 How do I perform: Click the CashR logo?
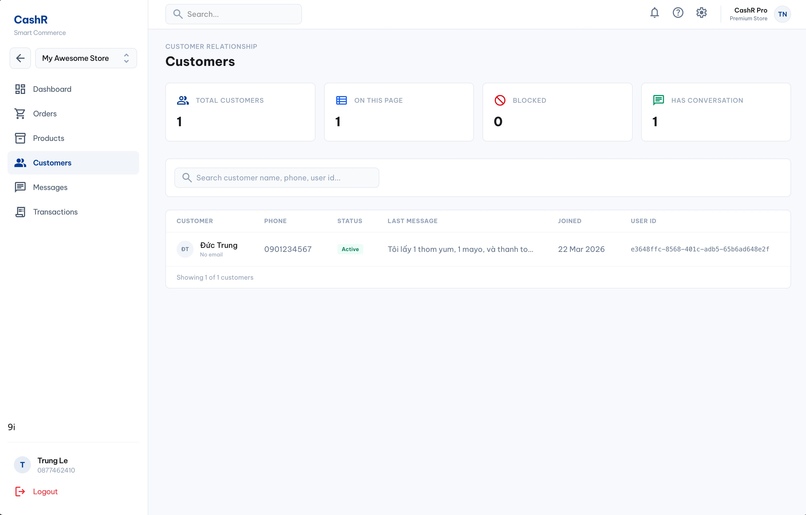[31, 20]
